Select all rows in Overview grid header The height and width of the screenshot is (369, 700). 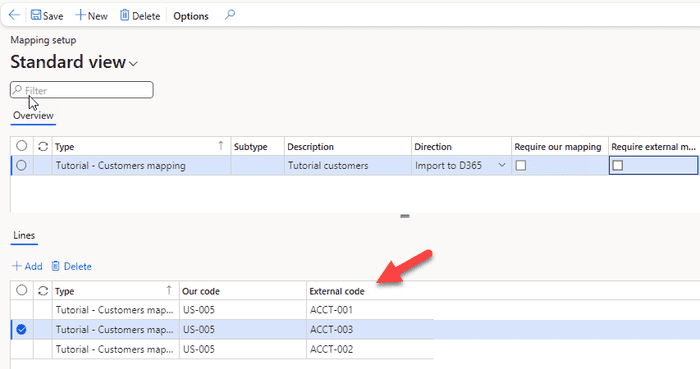point(21,146)
